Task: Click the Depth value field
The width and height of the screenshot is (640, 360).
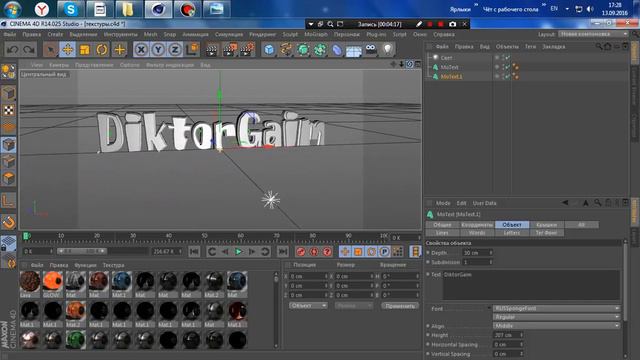Action: click(x=477, y=253)
